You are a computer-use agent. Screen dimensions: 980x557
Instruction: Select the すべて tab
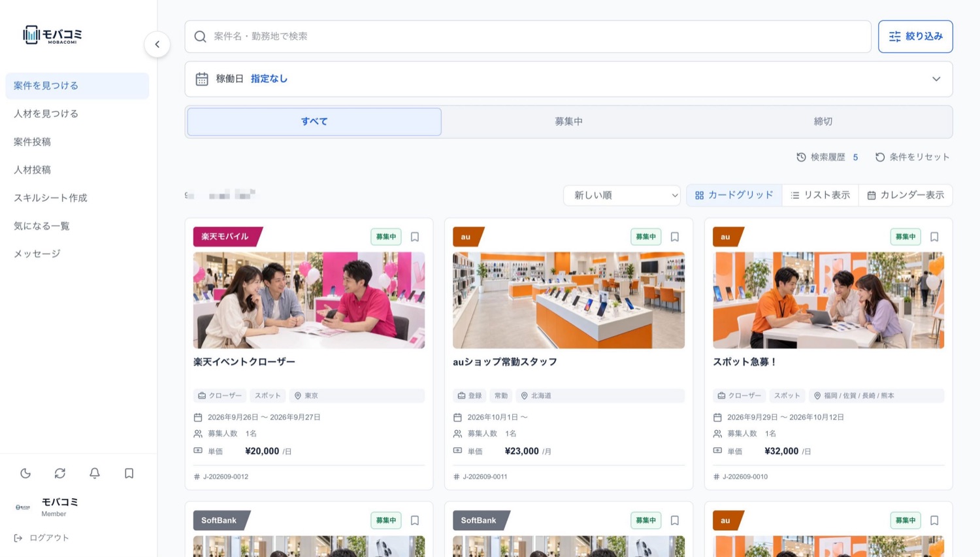[x=314, y=122]
